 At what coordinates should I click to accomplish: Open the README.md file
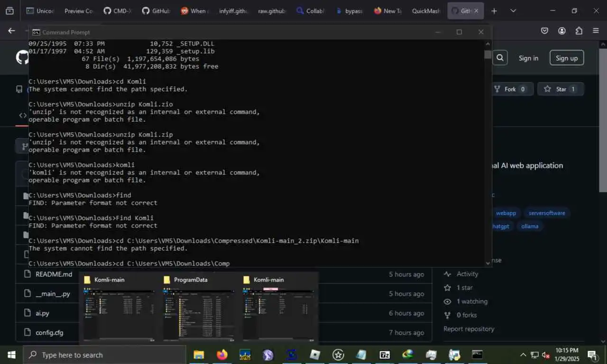[54, 274]
